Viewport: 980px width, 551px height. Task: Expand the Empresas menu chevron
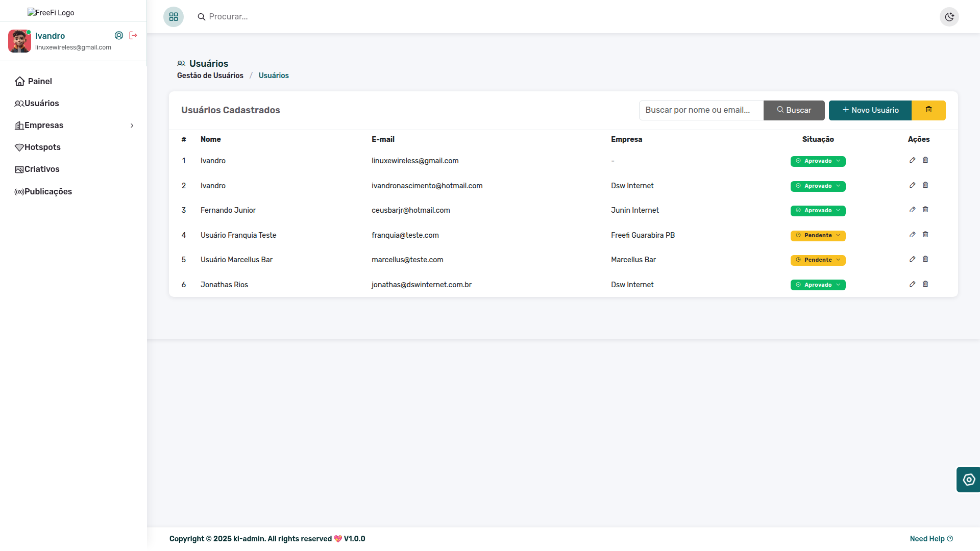pyautogui.click(x=132, y=126)
